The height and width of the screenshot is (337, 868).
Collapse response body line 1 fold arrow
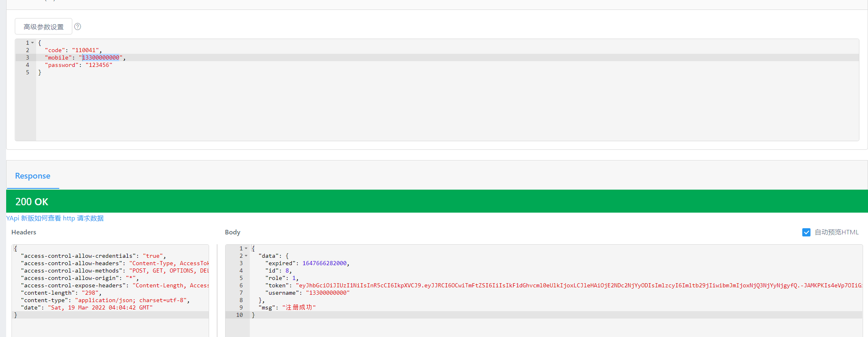tap(246, 248)
